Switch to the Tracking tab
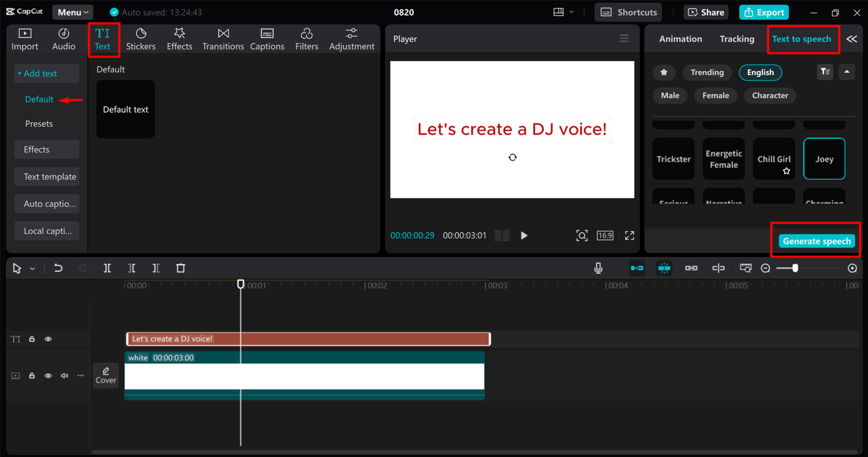 [x=737, y=39]
